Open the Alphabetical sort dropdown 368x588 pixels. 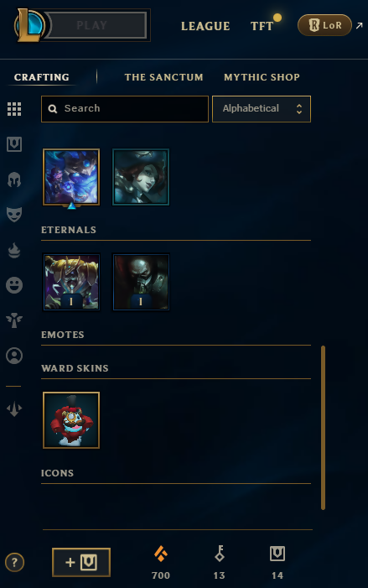click(x=262, y=109)
